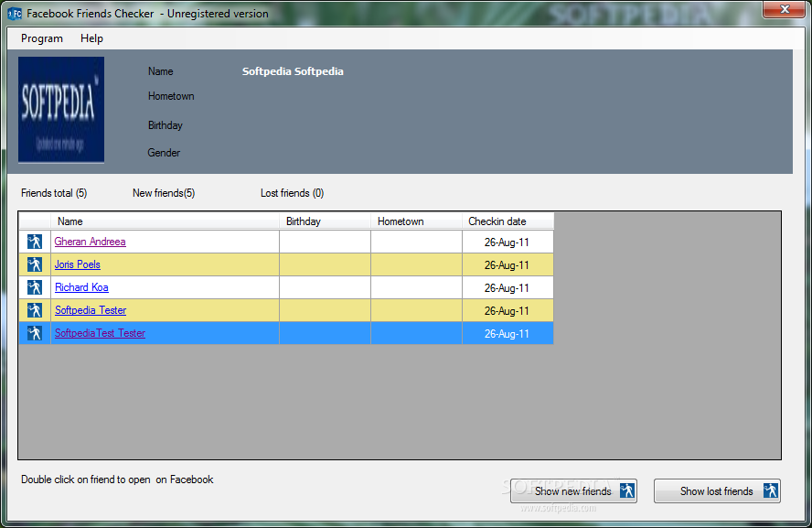
Task: Sort by the Name column header
Action: pos(165,221)
